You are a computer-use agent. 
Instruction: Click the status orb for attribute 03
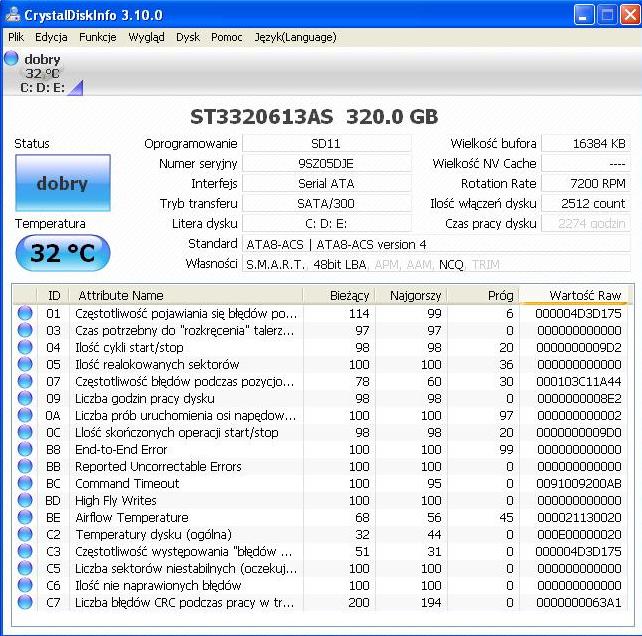tap(25, 330)
